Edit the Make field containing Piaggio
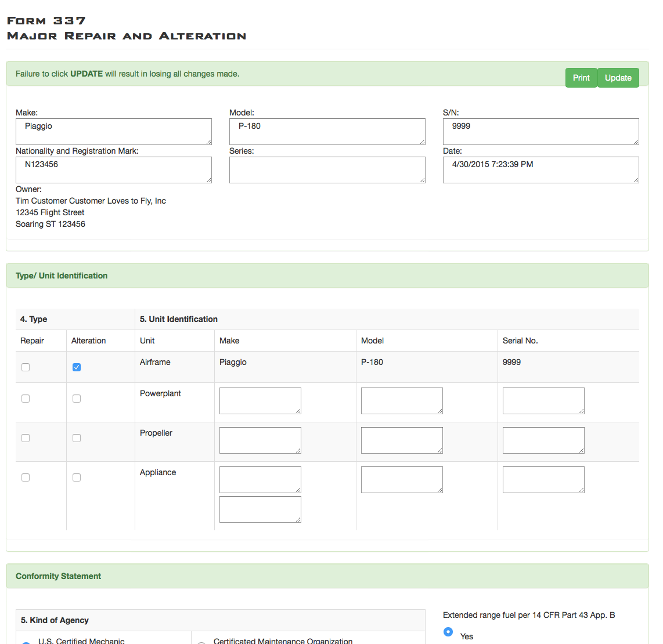The height and width of the screenshot is (644, 663). pos(114,132)
